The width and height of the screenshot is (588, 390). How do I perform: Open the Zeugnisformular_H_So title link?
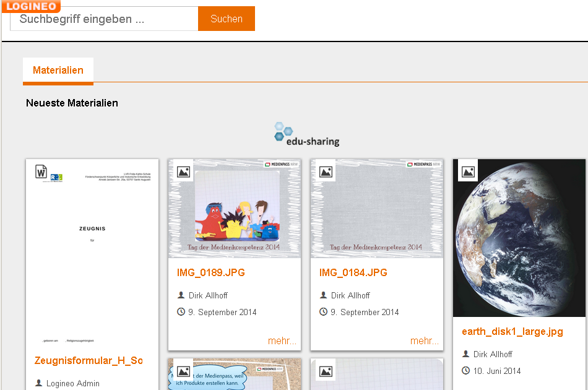89,361
